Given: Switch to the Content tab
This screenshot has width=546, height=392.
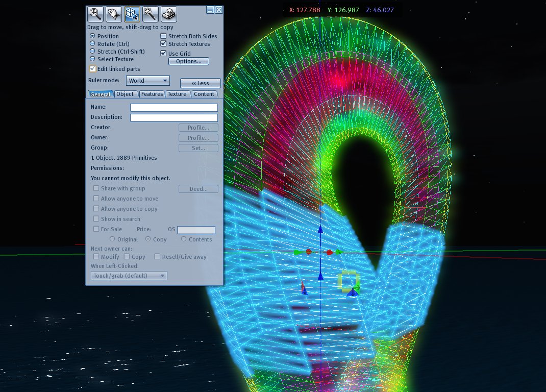Looking at the screenshot, I should click(204, 94).
